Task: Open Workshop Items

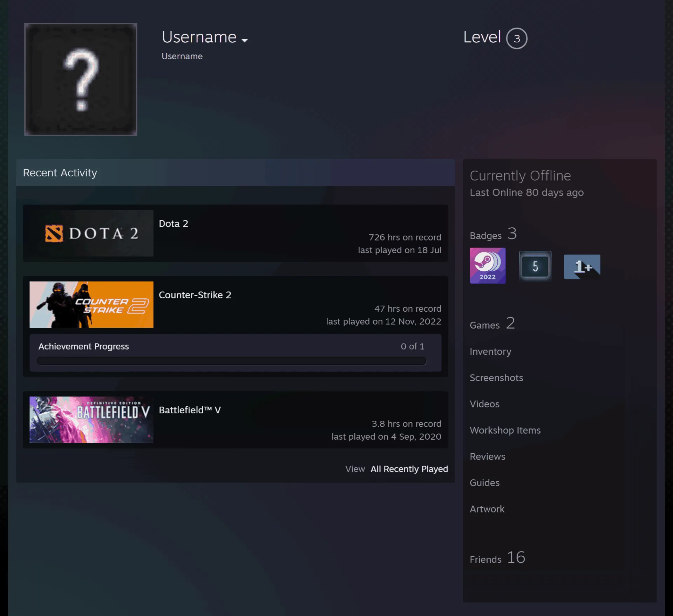Action: [x=505, y=430]
